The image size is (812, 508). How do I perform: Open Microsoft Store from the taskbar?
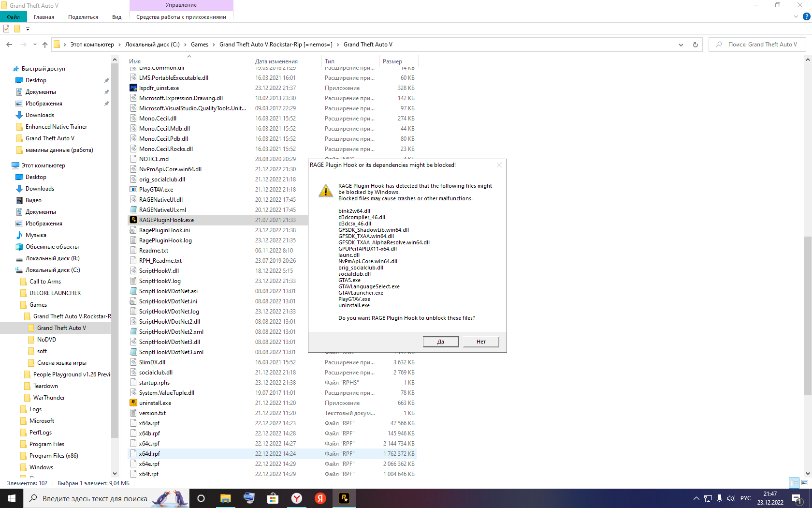273,498
